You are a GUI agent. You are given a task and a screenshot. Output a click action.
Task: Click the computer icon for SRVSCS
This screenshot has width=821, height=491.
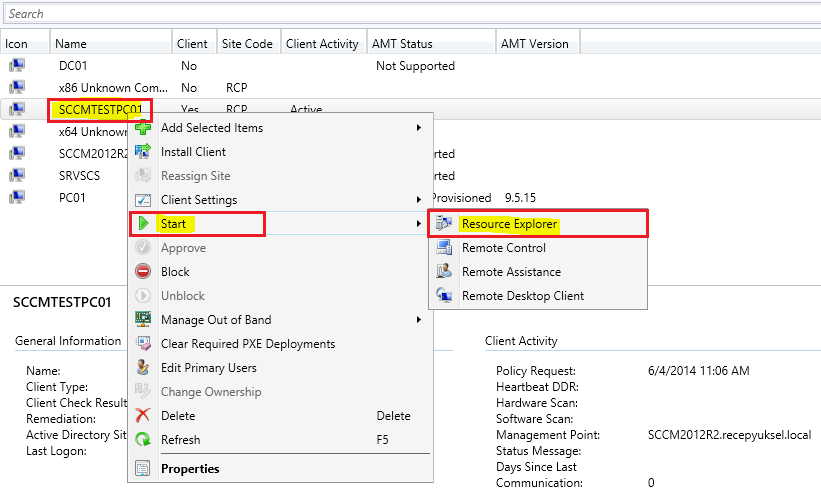(17, 175)
